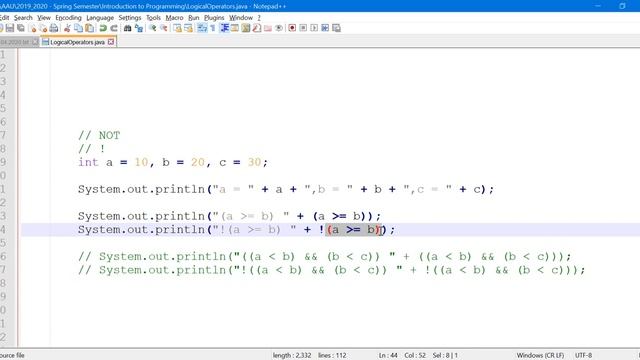This screenshot has width=640, height=360.
Task: Open the Search menu
Action: pyautogui.click(x=23, y=18)
